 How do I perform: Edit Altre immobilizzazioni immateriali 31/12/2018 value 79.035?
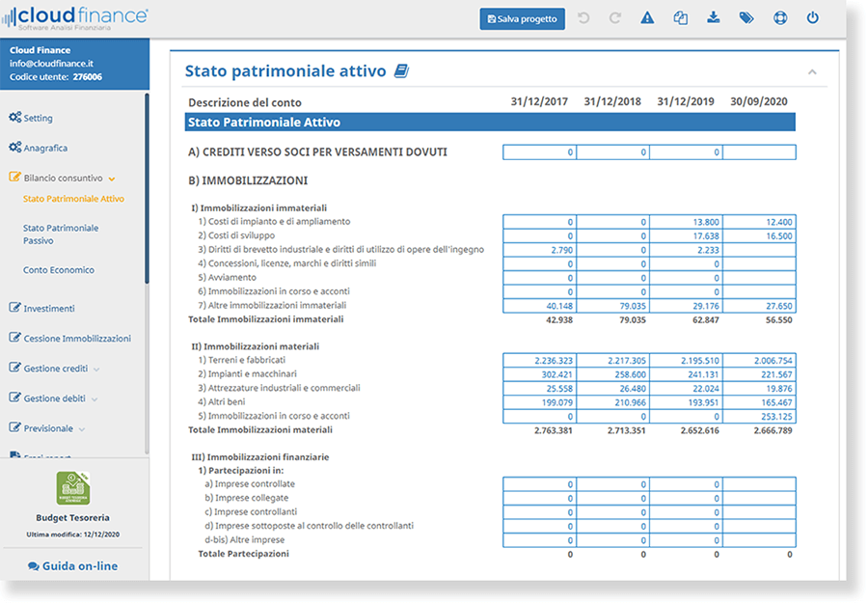[x=612, y=306]
